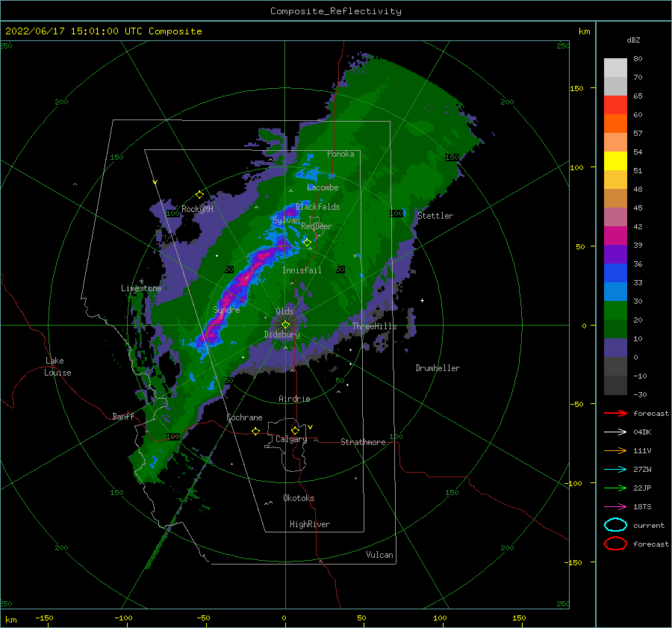Viewport: 672px width, 628px height.
Task: Click the yellow diamond marker below Cochrane
Action: [255, 431]
